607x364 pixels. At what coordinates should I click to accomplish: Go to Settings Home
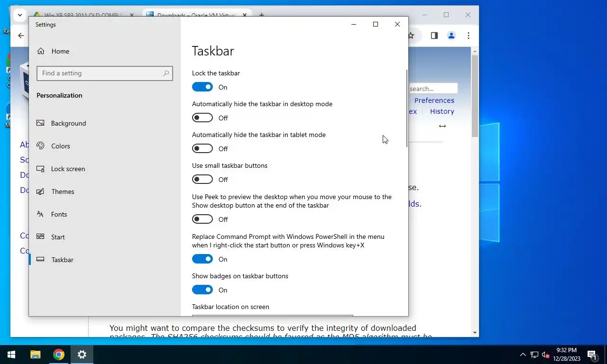pyautogui.click(x=53, y=51)
